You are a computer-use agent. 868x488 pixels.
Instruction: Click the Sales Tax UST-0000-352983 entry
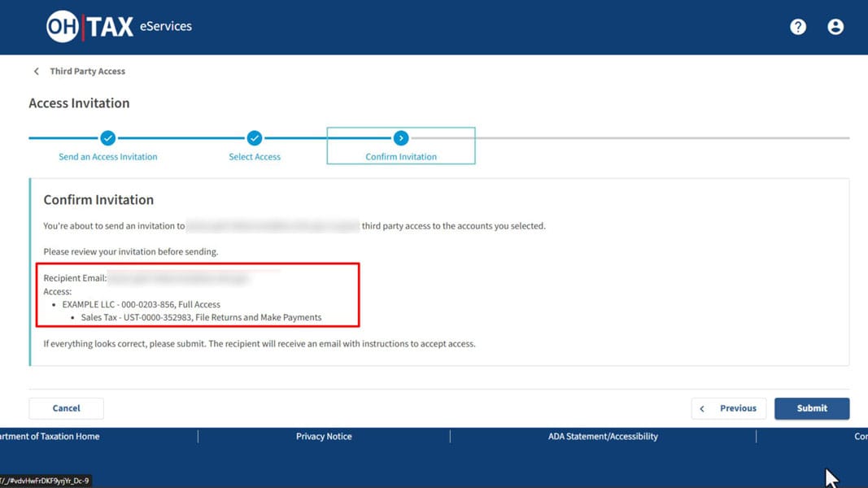coord(201,317)
